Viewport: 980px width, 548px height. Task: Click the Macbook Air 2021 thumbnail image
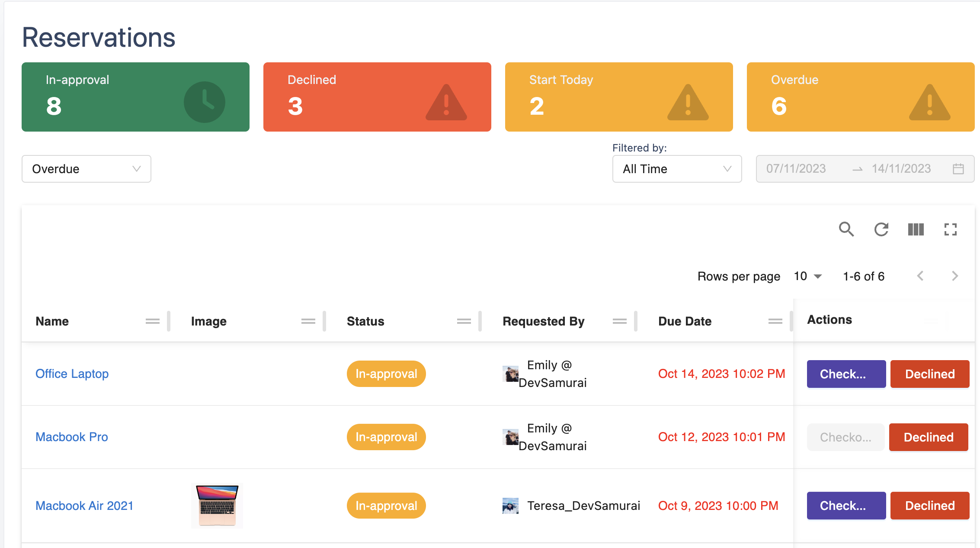click(x=217, y=506)
